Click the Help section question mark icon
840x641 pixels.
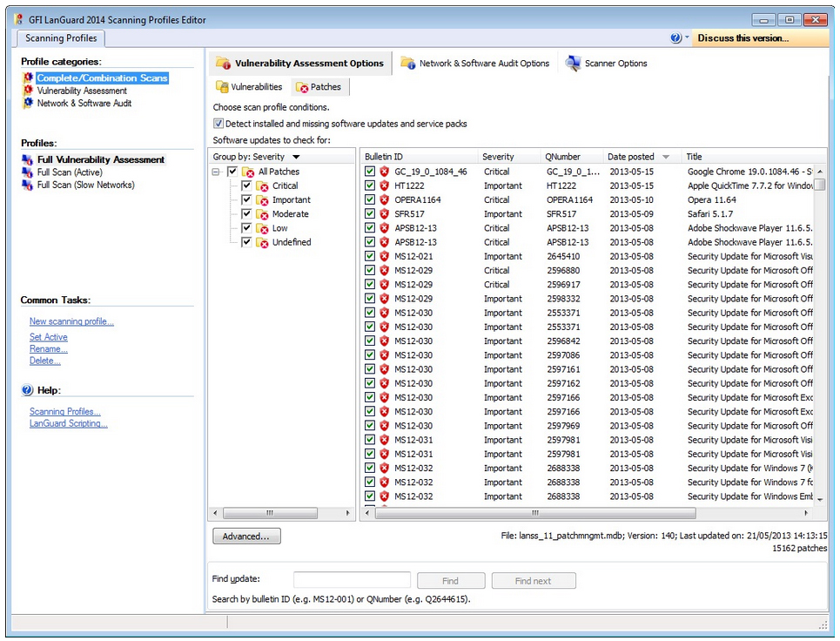27,390
